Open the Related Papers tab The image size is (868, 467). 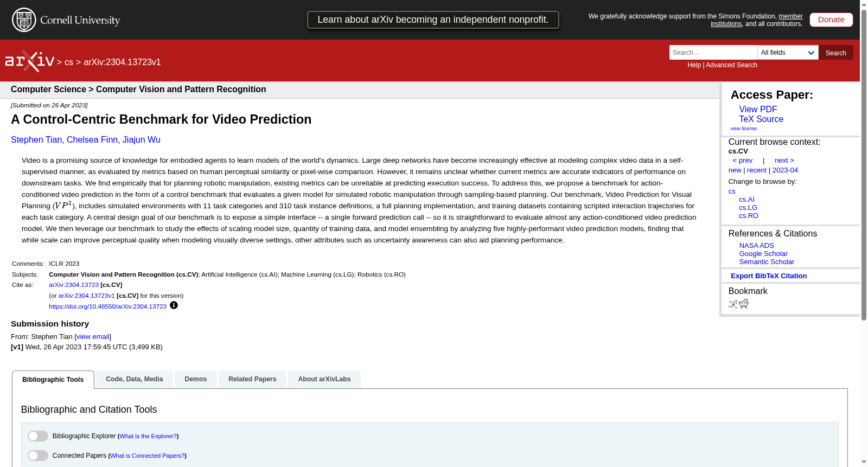[252, 379]
